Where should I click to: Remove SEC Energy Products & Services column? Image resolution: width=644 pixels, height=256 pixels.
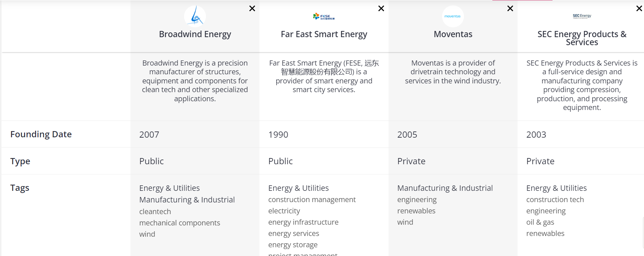(x=639, y=8)
